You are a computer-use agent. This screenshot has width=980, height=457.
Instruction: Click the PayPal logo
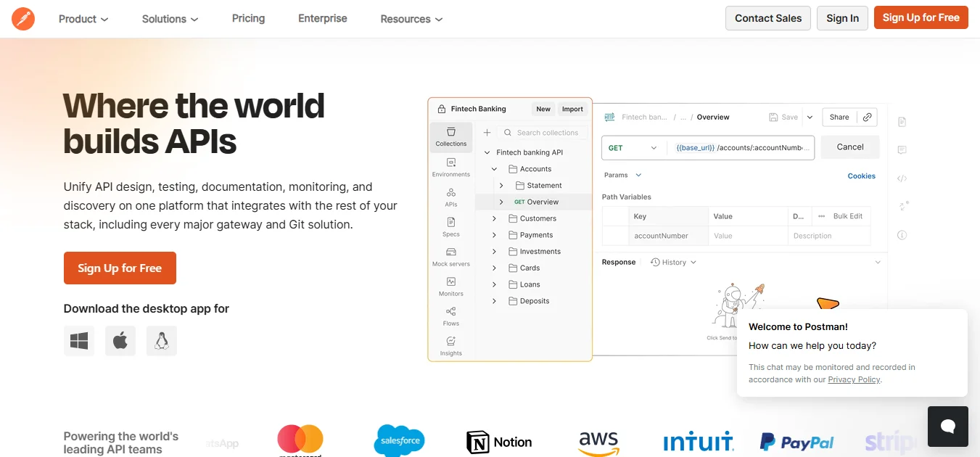796,442
